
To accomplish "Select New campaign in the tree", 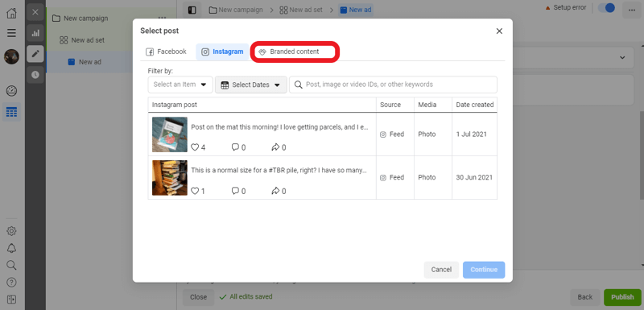I will (86, 18).
